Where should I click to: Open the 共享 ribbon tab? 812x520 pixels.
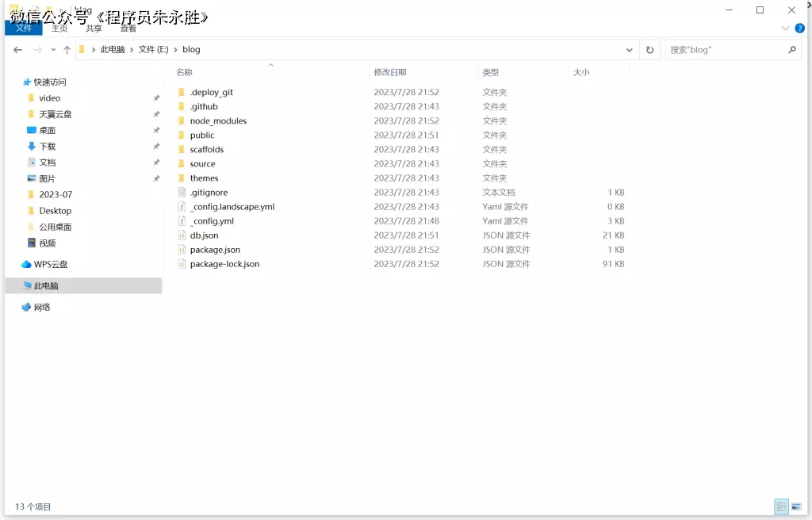click(x=94, y=29)
